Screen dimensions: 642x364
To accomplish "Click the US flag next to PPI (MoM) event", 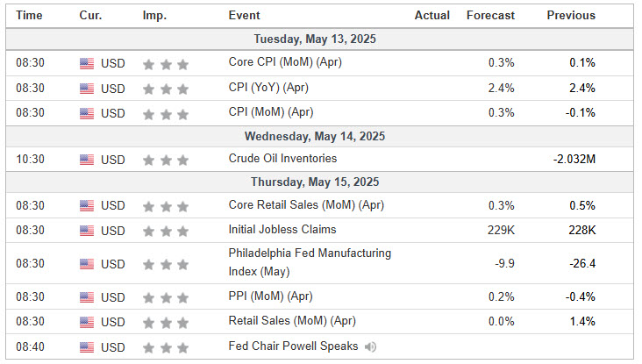I will [87, 297].
